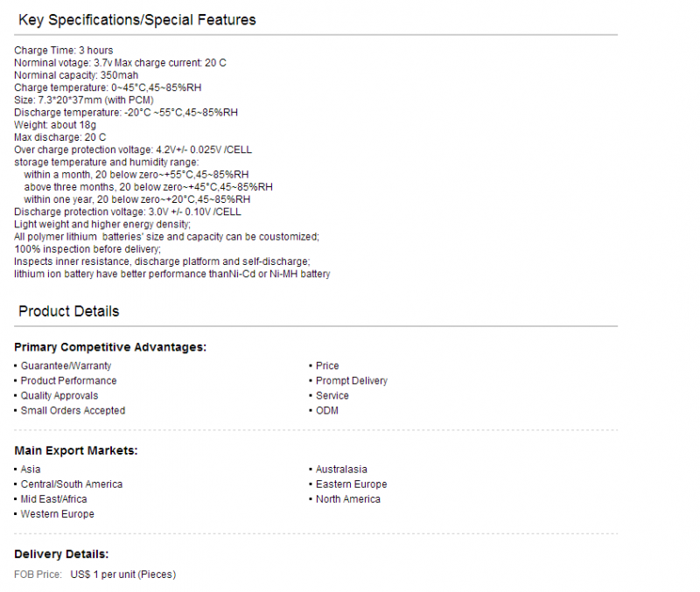This screenshot has height=592, width=700.
Task: Select Asia in export markets
Action: 31,470
